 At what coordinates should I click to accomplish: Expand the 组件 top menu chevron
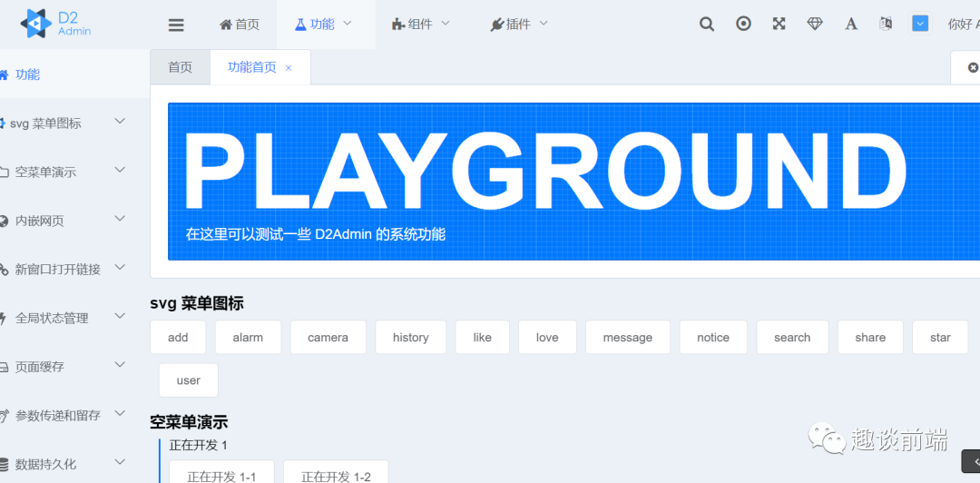pyautogui.click(x=446, y=23)
